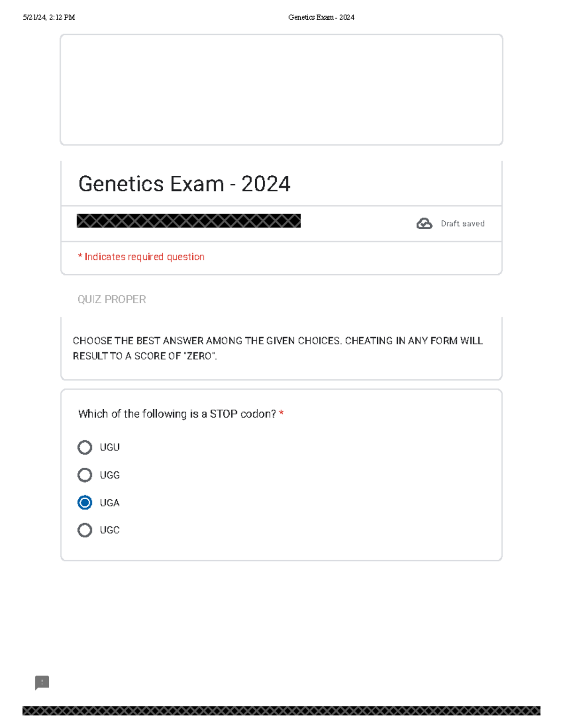Image resolution: width=563 pixels, height=728 pixels.
Task: Click the question card containing answer choices
Action: click(x=281, y=473)
